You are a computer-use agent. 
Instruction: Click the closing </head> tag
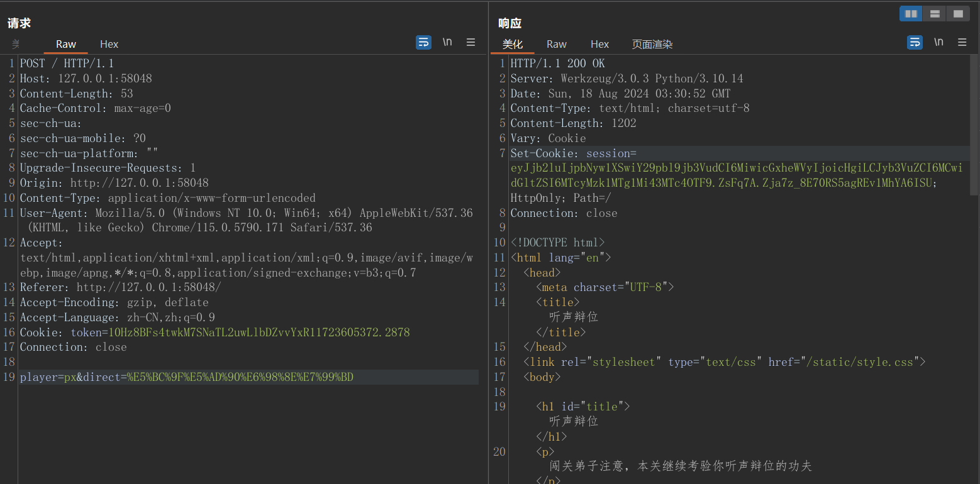coord(545,347)
